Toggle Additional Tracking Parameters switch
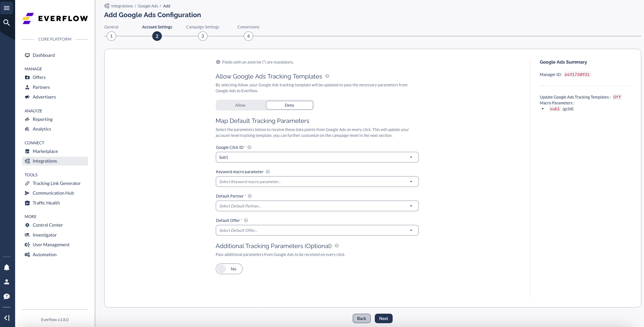 click(x=229, y=269)
